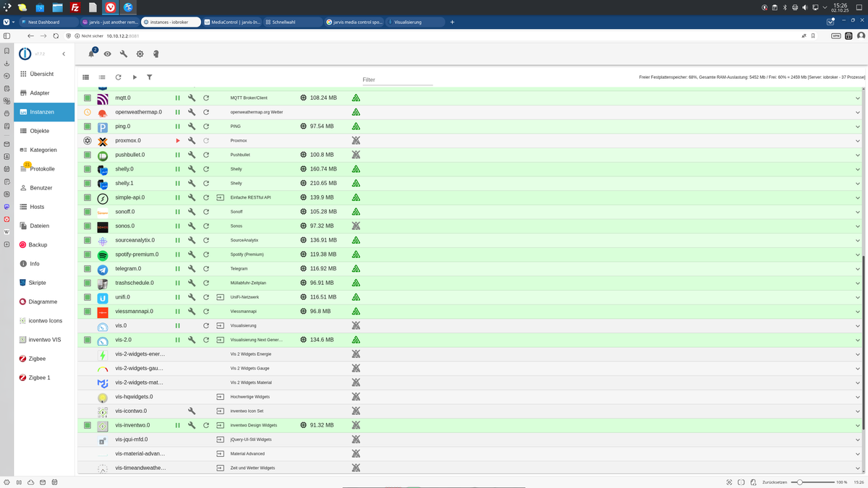Collapse the left sidebar menu
This screenshot has width=868, height=488.
pos(64,54)
